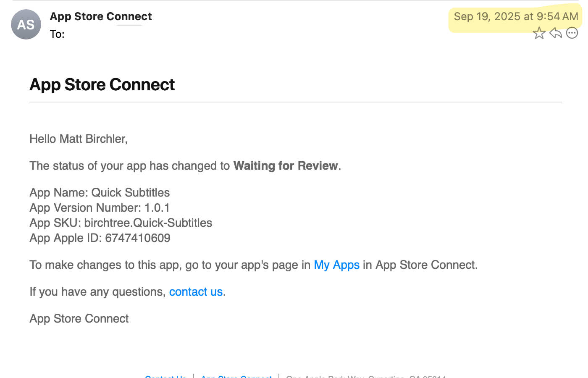
Task: Click the App Store Connect signature line
Action: click(79, 319)
